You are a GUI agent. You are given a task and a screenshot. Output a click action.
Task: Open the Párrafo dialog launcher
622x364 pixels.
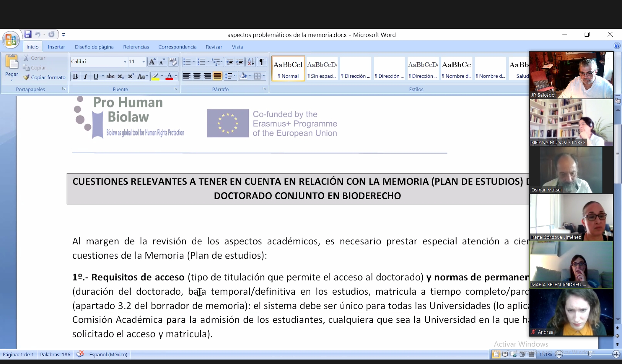[264, 89]
